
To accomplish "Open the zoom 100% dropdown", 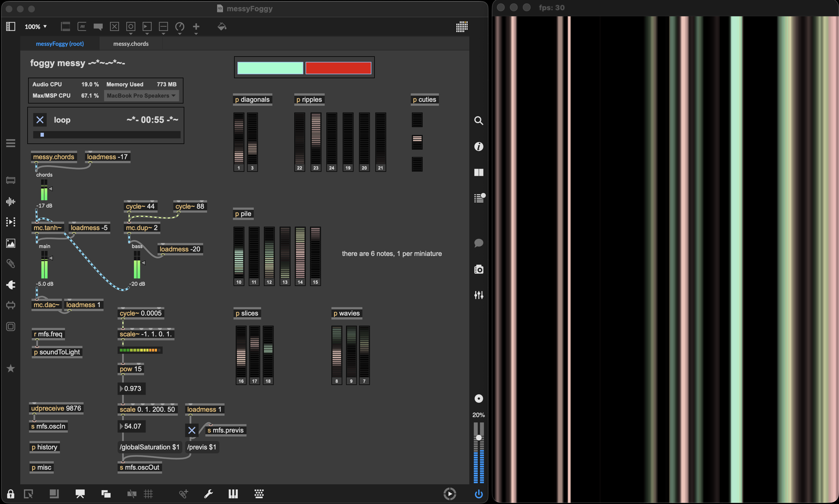I will pyautogui.click(x=35, y=26).
